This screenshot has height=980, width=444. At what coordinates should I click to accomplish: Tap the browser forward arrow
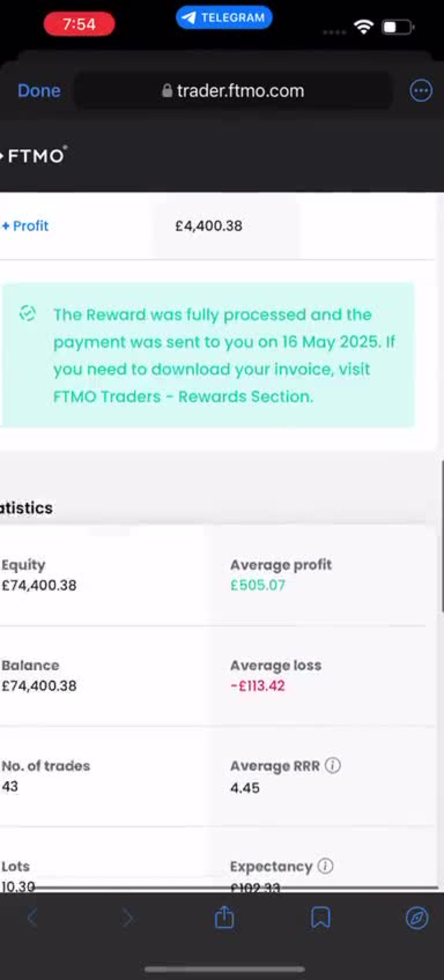click(x=128, y=917)
